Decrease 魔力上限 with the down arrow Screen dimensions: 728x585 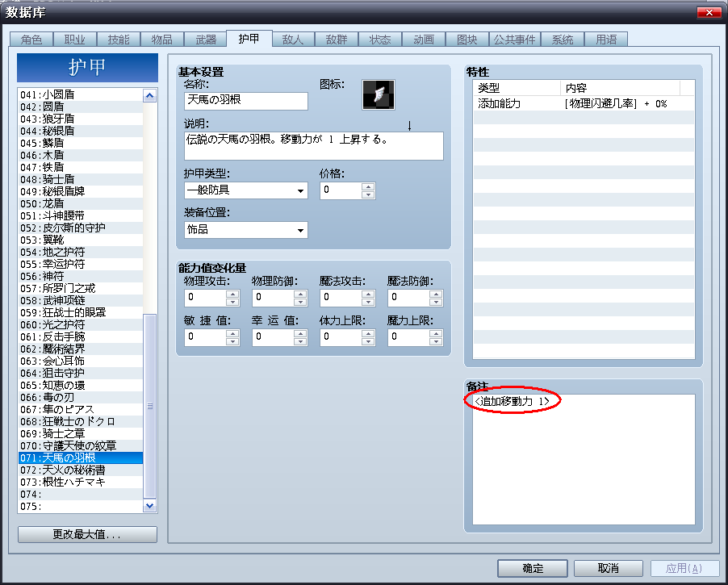coord(436,341)
